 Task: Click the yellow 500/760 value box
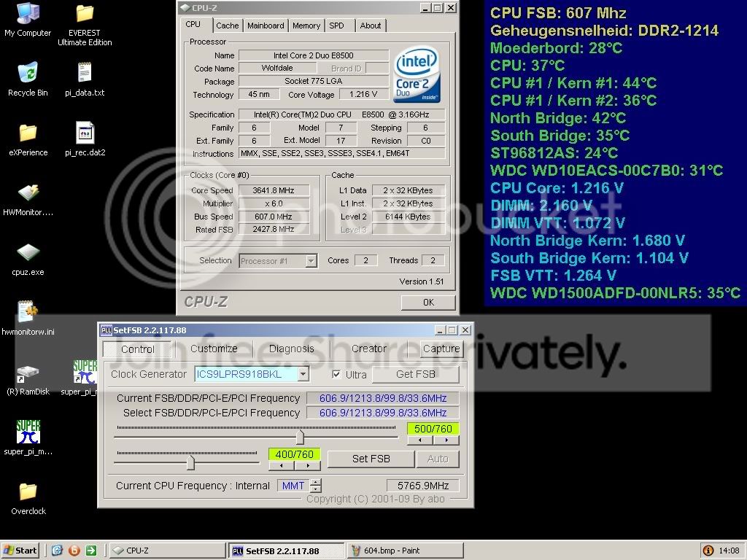click(x=433, y=429)
